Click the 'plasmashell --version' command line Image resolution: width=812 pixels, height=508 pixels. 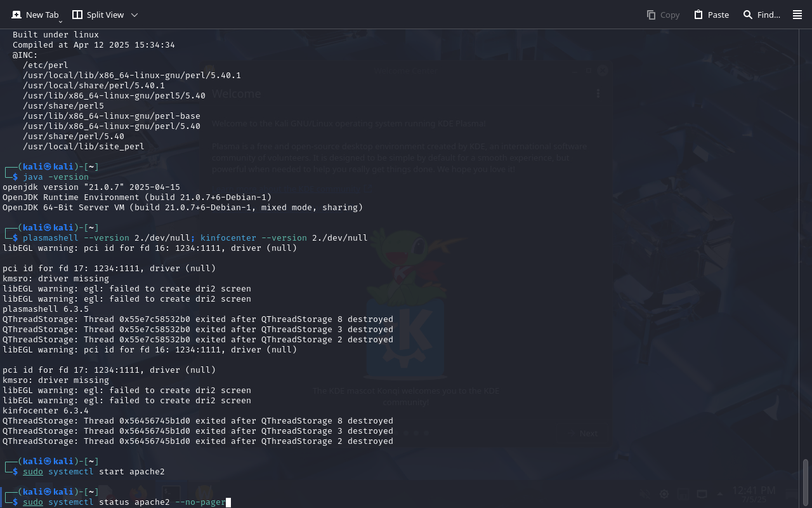[195, 237]
